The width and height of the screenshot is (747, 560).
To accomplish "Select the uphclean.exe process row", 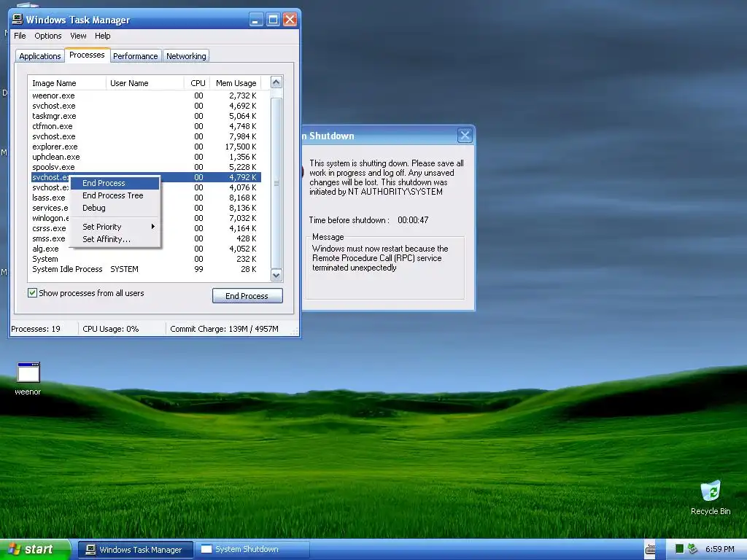I will 144,157.
